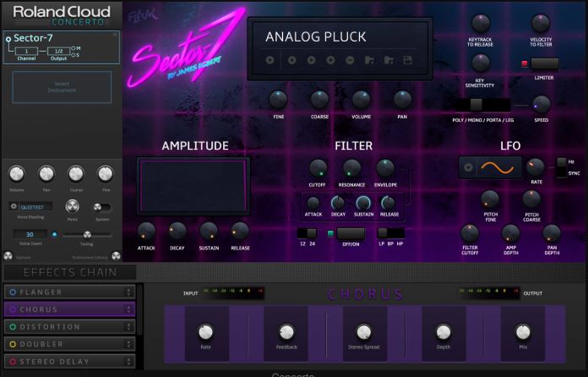The image size is (588, 377).
Task: Toggle the CHORUS effect power circle
Action: pyautogui.click(x=13, y=309)
